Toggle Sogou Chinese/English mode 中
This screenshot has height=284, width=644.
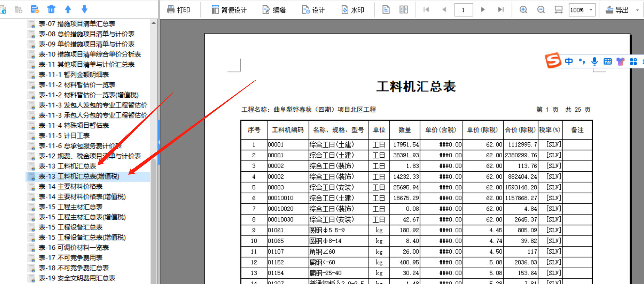(x=569, y=61)
